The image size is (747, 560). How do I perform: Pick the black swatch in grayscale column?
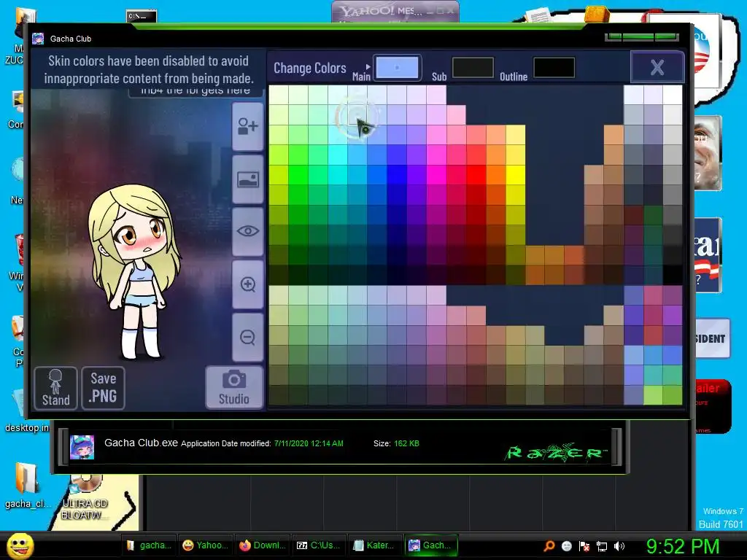[673, 275]
